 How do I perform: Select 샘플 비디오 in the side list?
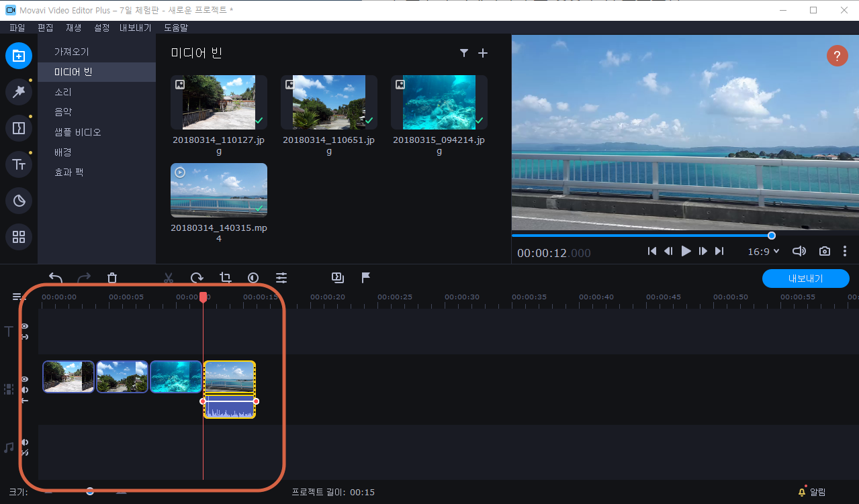click(x=97, y=132)
